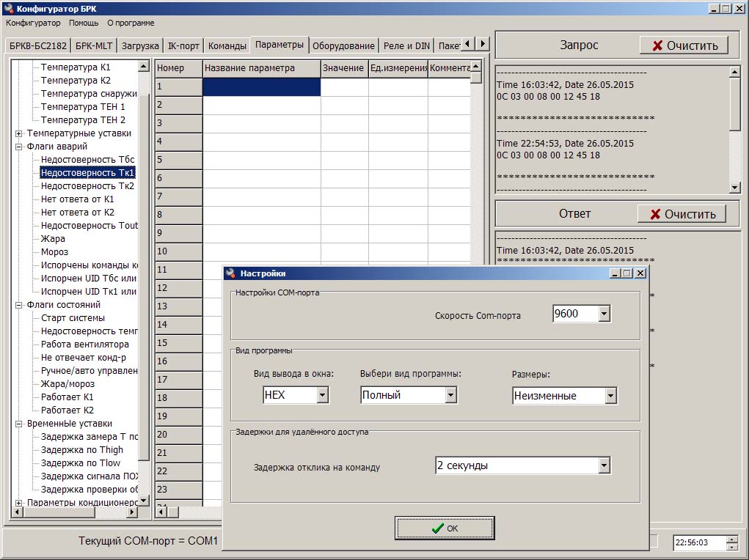Clear the Запрос log with Очистить
Image resolution: width=749 pixels, height=560 pixels.
684,45
